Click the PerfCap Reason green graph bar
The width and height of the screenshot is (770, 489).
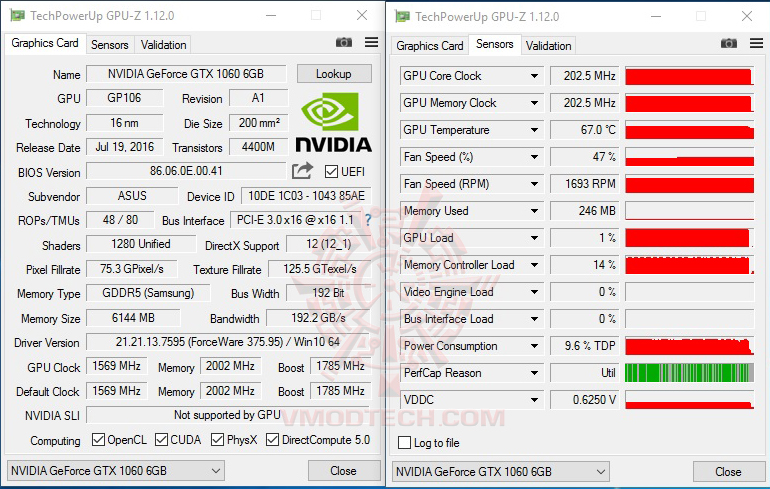point(689,373)
